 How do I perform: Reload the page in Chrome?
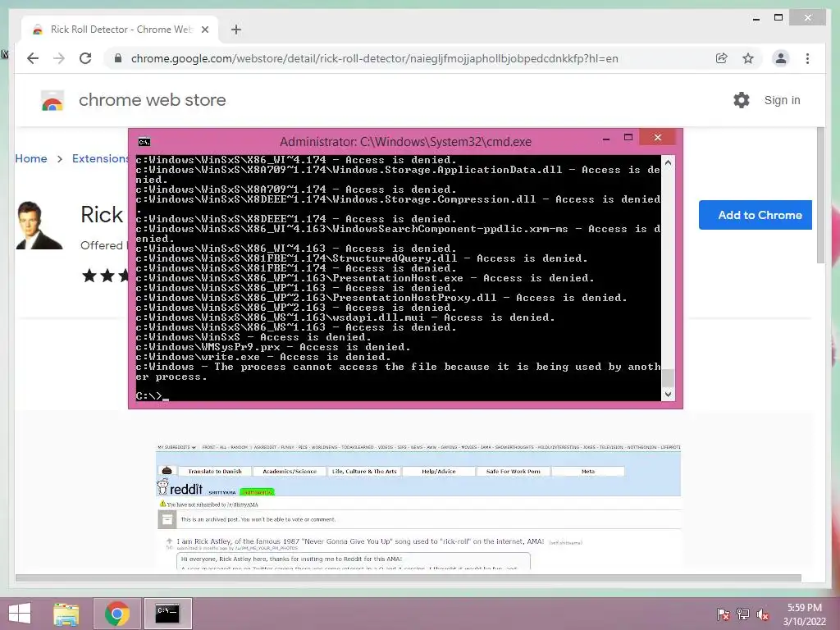pyautogui.click(x=85, y=58)
